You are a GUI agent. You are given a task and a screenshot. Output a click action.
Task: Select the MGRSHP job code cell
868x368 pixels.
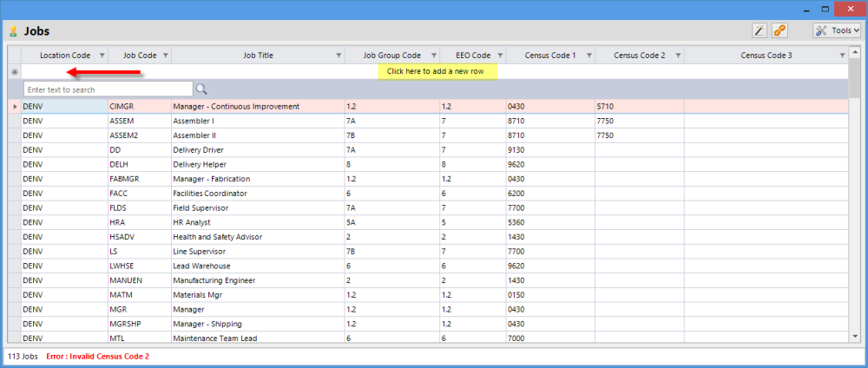pos(140,324)
